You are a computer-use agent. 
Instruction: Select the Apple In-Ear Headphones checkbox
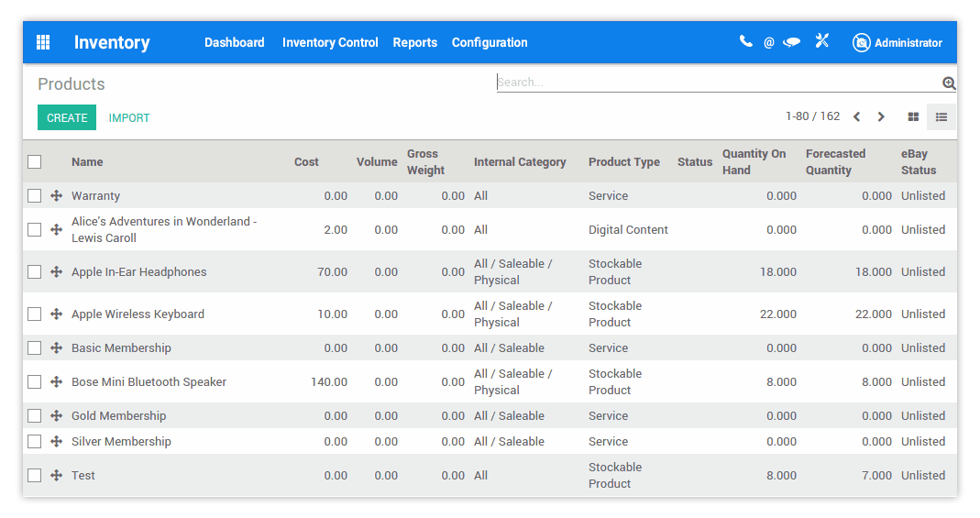pyautogui.click(x=34, y=271)
